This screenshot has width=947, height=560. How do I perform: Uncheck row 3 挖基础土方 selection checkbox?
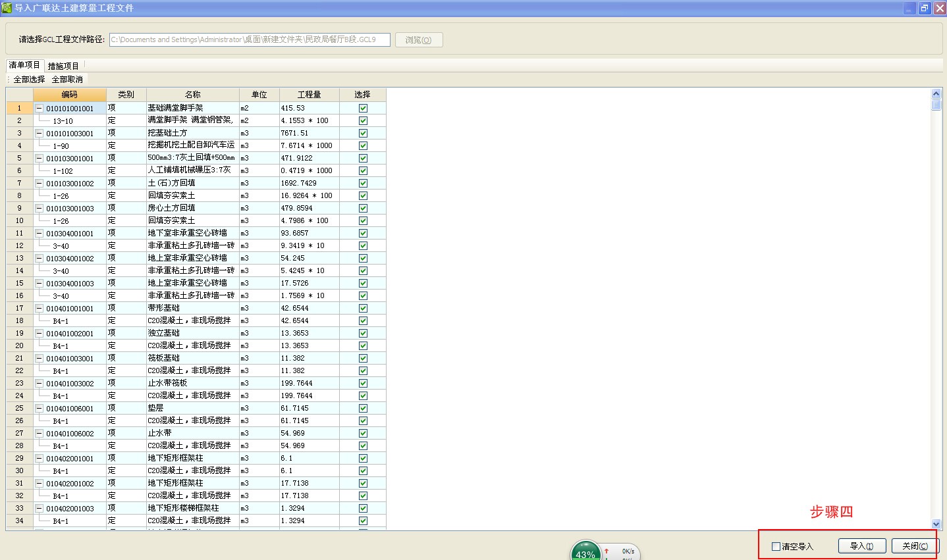point(363,133)
